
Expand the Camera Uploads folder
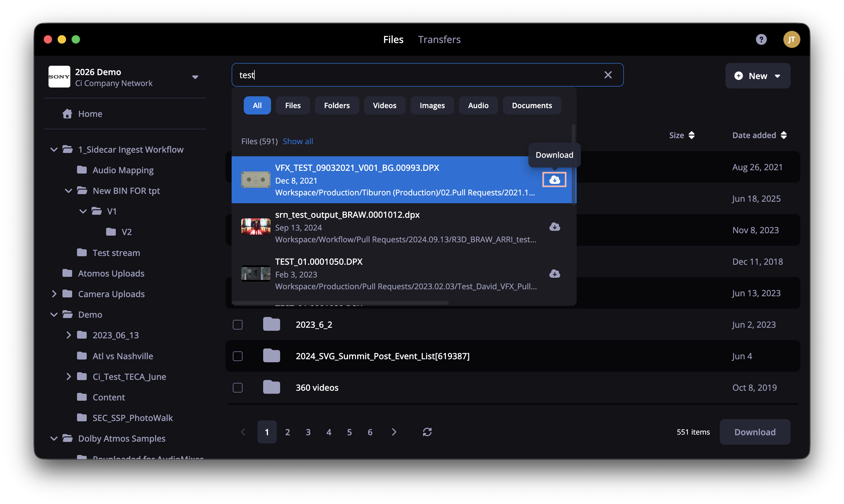pos(54,294)
